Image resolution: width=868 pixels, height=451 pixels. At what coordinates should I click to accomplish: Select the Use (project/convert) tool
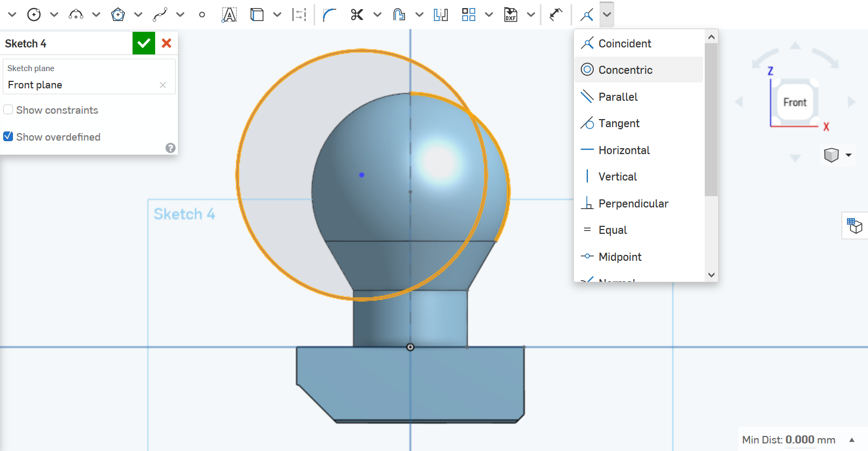[x=257, y=15]
